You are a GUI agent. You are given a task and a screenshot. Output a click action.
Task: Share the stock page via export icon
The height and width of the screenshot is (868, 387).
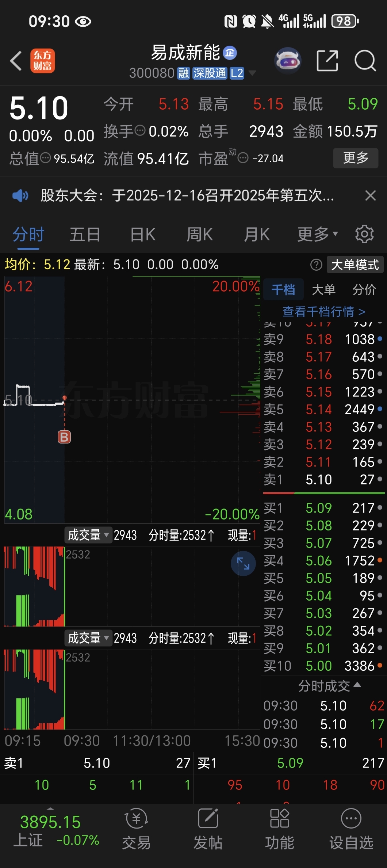pyautogui.click(x=327, y=61)
